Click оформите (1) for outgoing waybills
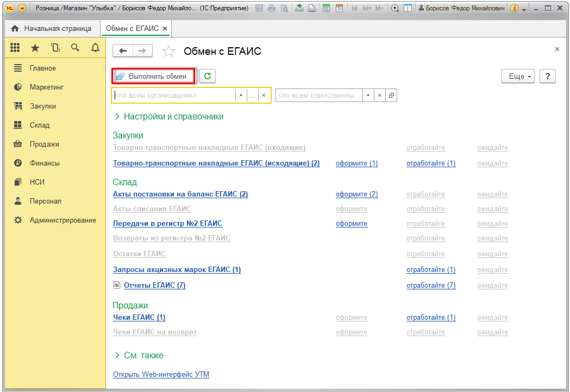Viewport: 570px width, 392px height. [356, 163]
